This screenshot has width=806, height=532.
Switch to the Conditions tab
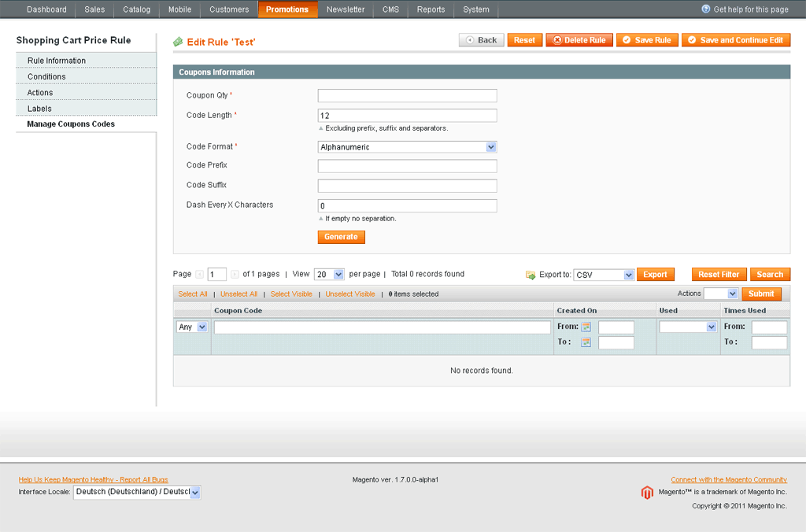(x=46, y=76)
